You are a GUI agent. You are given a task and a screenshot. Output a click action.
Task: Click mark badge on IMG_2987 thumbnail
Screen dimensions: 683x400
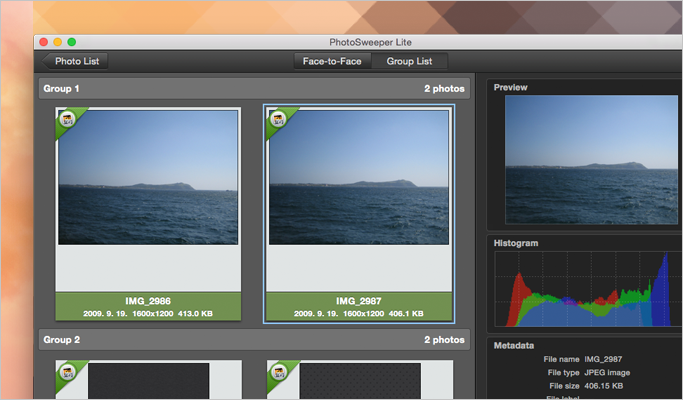coord(278,119)
